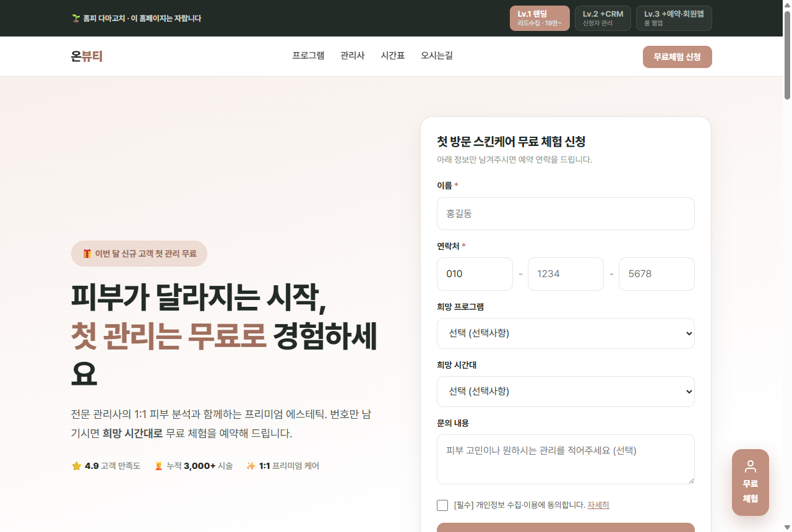Select the Lv.1 랜딩 tab

[x=540, y=19]
